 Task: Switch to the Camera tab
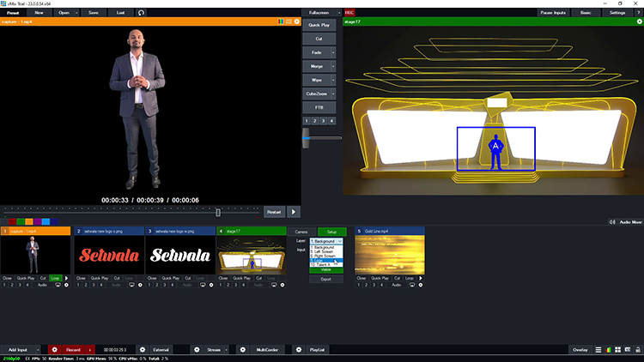click(301, 232)
